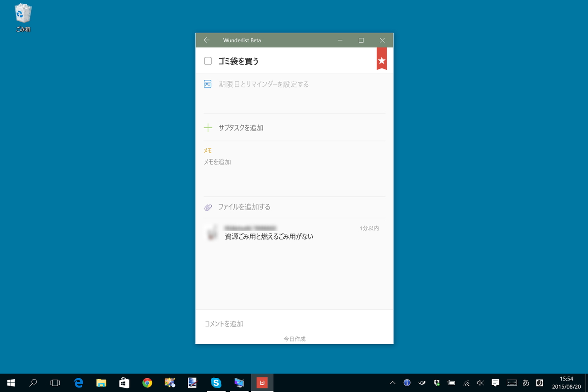Image resolution: width=588 pixels, height=392 pixels.
Task: Click the メモ section heading
Action: pyautogui.click(x=208, y=151)
